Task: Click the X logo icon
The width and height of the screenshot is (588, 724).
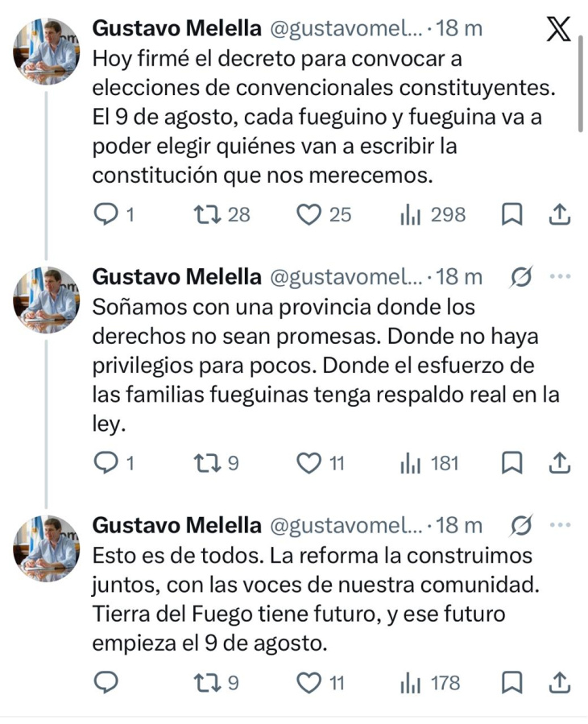Action: coord(558,29)
